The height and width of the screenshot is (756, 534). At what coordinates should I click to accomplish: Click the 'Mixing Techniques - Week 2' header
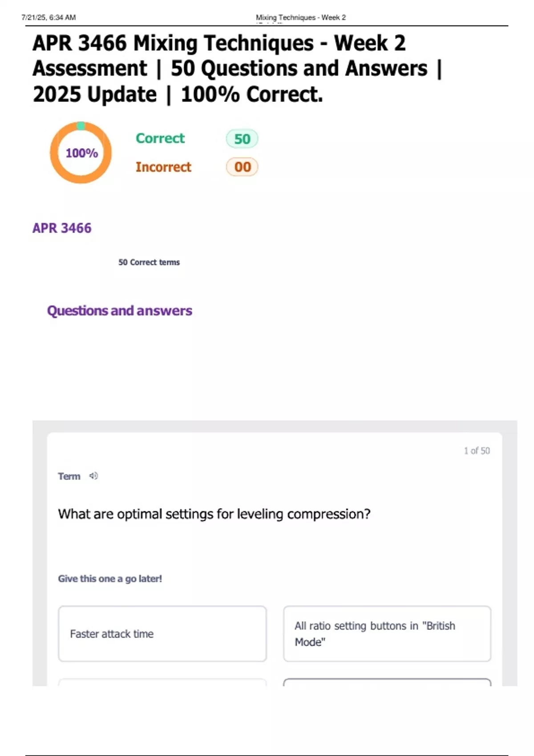point(301,18)
